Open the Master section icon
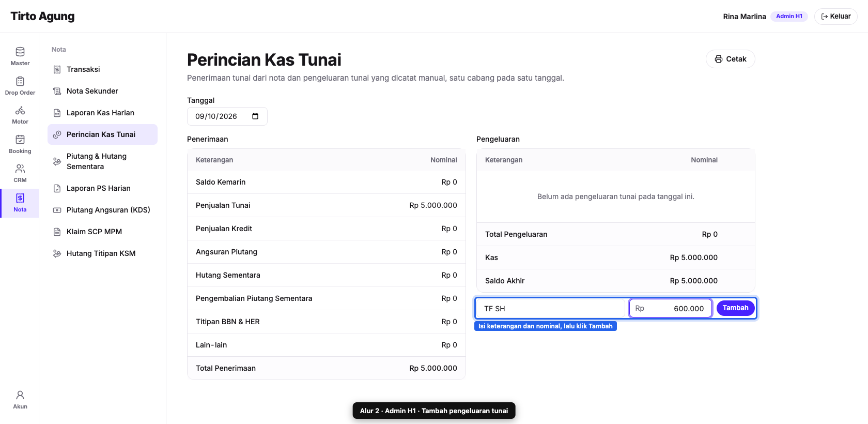The image size is (868, 424). click(x=20, y=56)
